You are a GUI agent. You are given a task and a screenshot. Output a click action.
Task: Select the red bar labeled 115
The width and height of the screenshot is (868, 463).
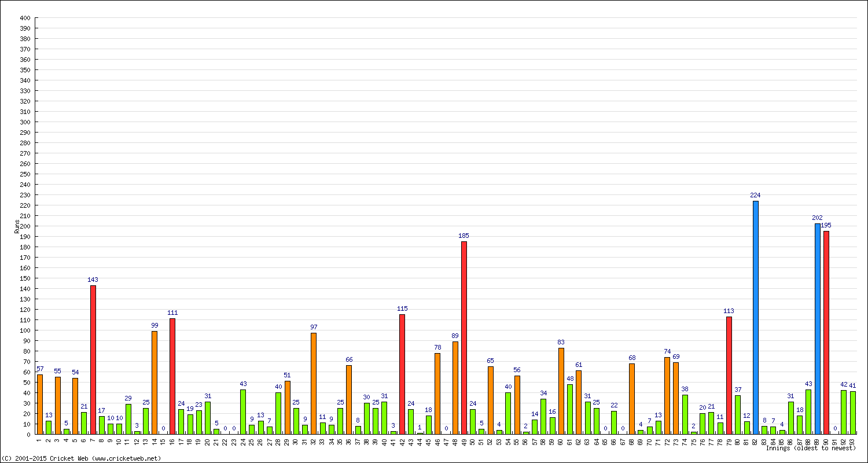point(402,374)
